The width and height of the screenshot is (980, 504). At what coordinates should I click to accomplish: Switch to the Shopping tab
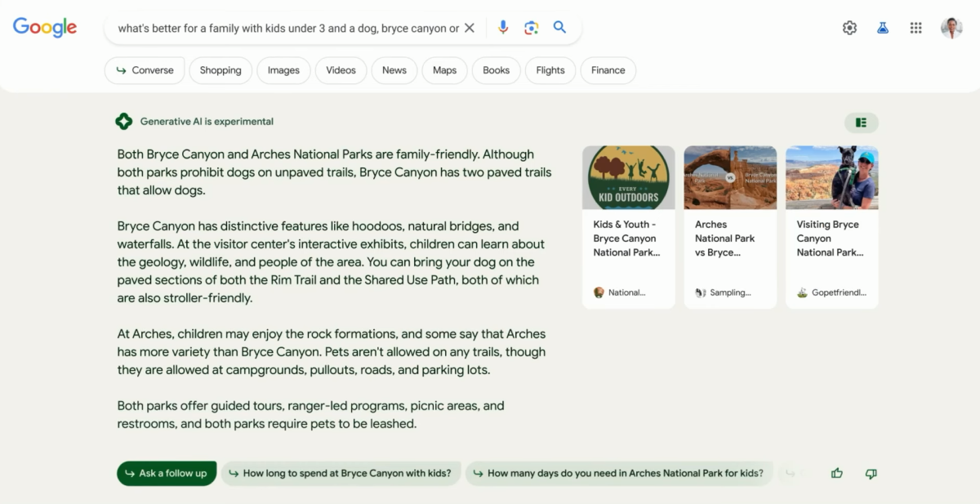(x=220, y=70)
